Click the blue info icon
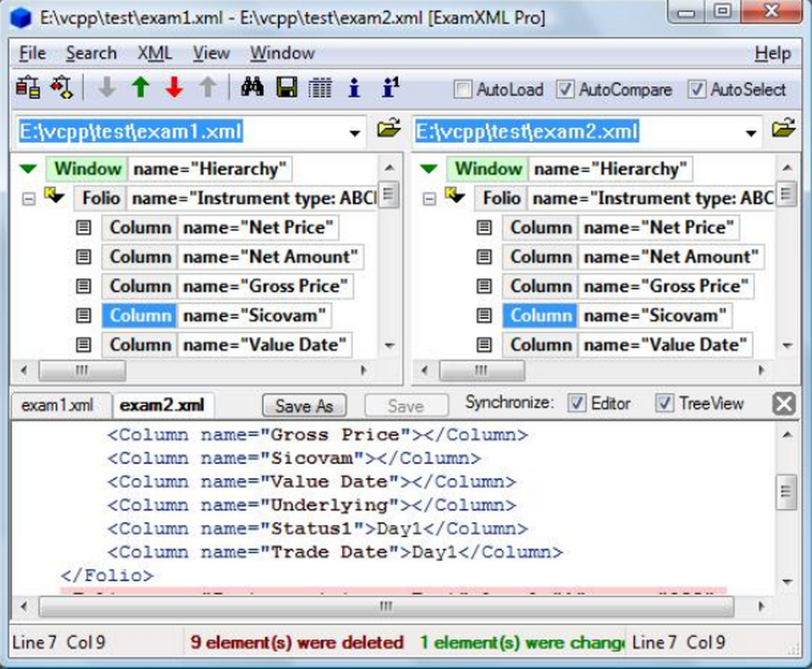This screenshot has width=812, height=669. coord(354,88)
